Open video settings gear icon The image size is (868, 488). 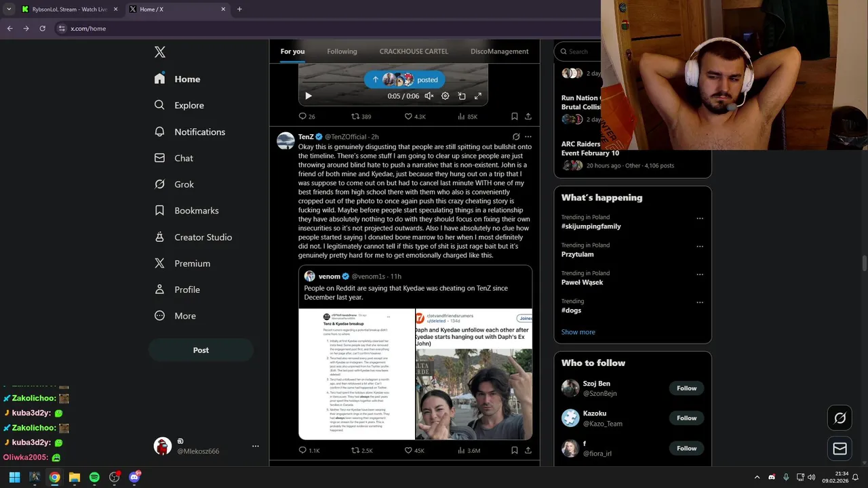(x=445, y=96)
